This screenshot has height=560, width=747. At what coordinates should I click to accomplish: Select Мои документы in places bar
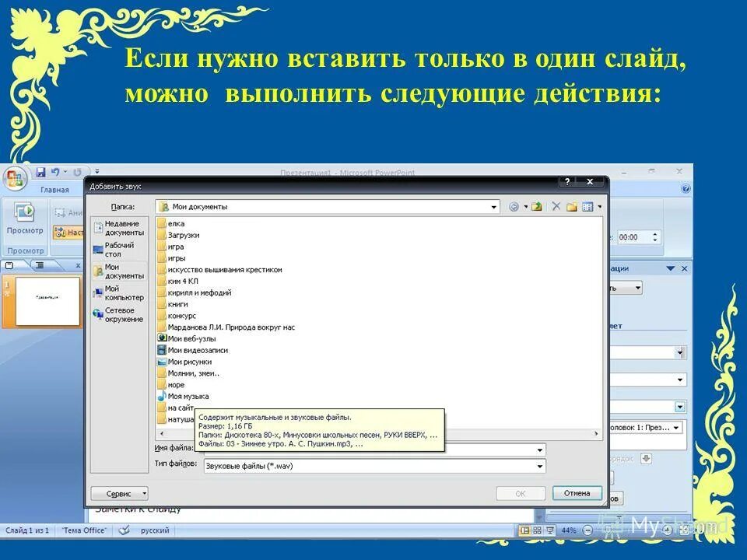[119, 271]
